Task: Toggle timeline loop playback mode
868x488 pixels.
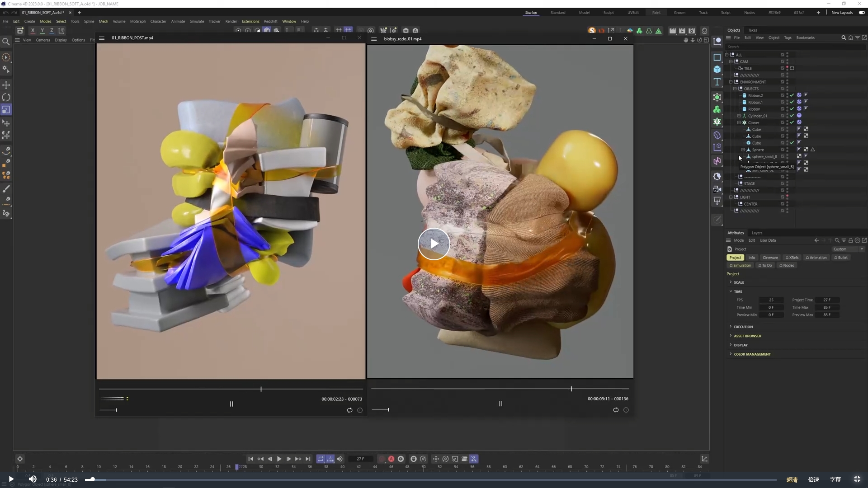Action: pyautogui.click(x=321, y=459)
